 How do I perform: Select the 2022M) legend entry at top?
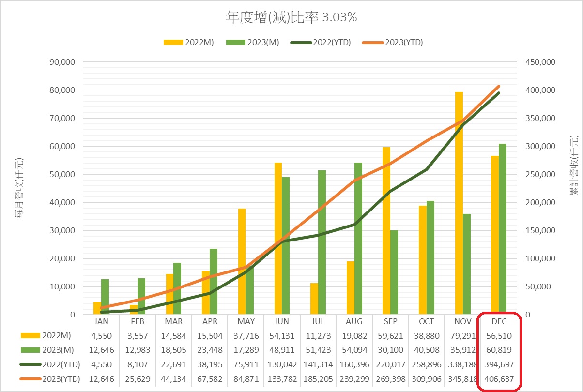(189, 42)
